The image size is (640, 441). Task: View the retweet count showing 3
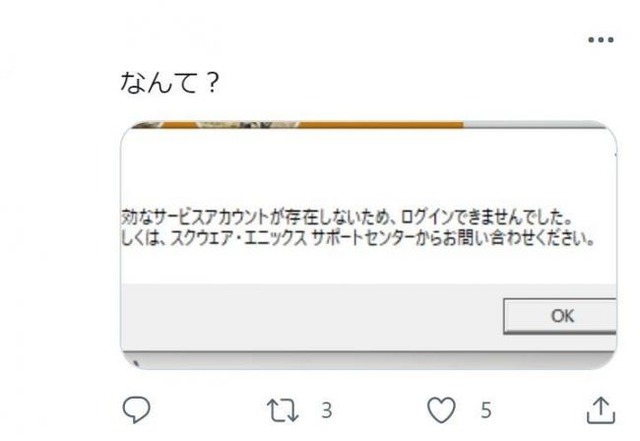point(327,410)
